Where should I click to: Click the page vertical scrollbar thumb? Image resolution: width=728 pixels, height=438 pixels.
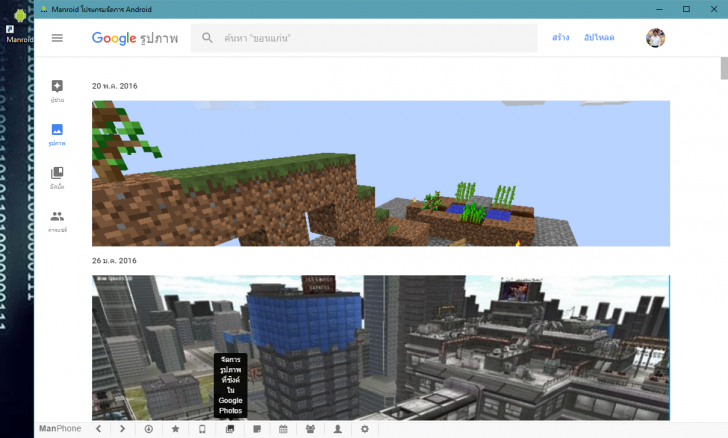(x=724, y=68)
